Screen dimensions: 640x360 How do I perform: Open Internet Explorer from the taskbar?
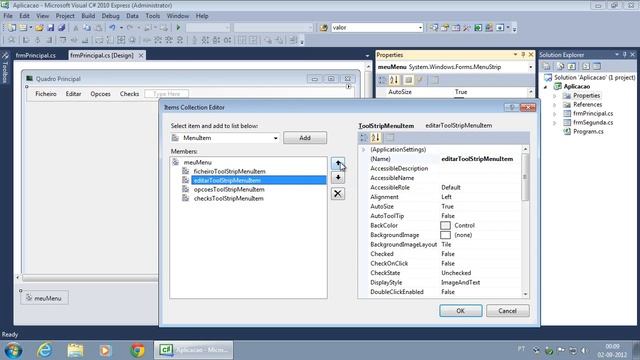pyautogui.click(x=44, y=350)
